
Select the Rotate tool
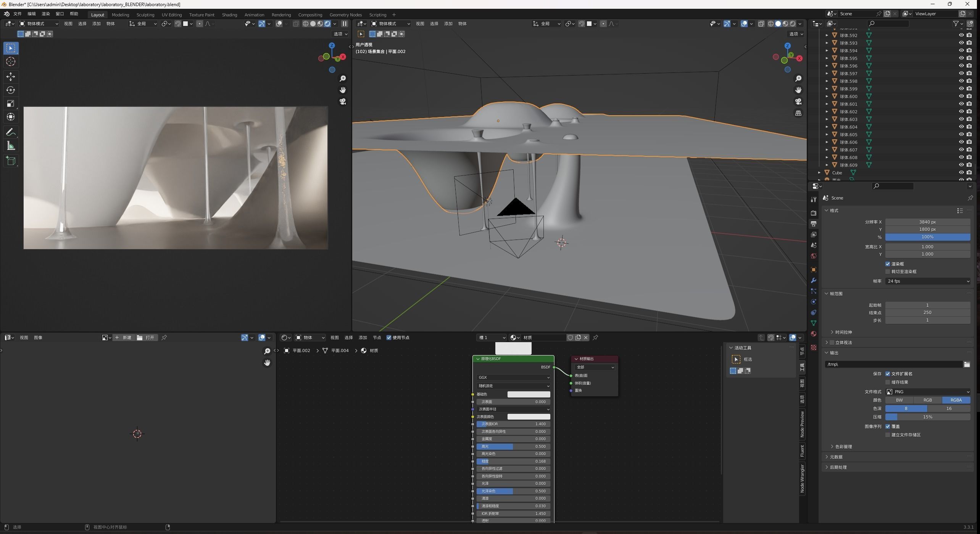(x=11, y=90)
